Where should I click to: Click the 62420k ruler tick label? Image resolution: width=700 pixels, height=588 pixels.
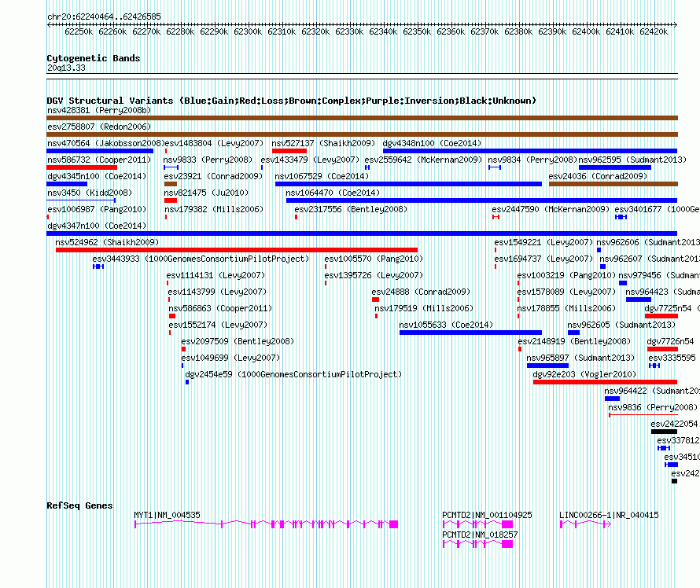point(654,31)
